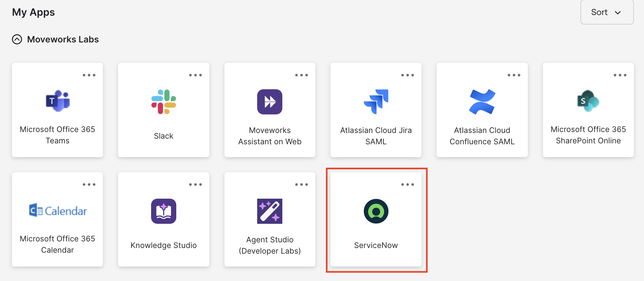
Task: Open three-dot menu on SharePoint Online card
Action: pos(620,75)
